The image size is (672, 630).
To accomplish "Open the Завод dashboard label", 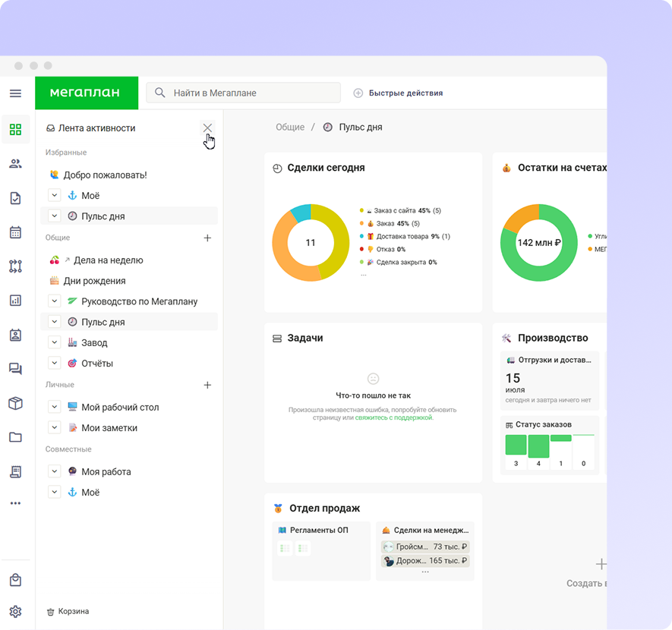I will point(94,342).
